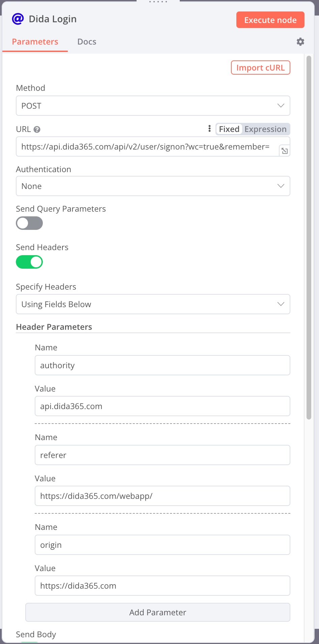The width and height of the screenshot is (319, 644).
Task: Click Add Parameter button under headers
Action: 157,612
